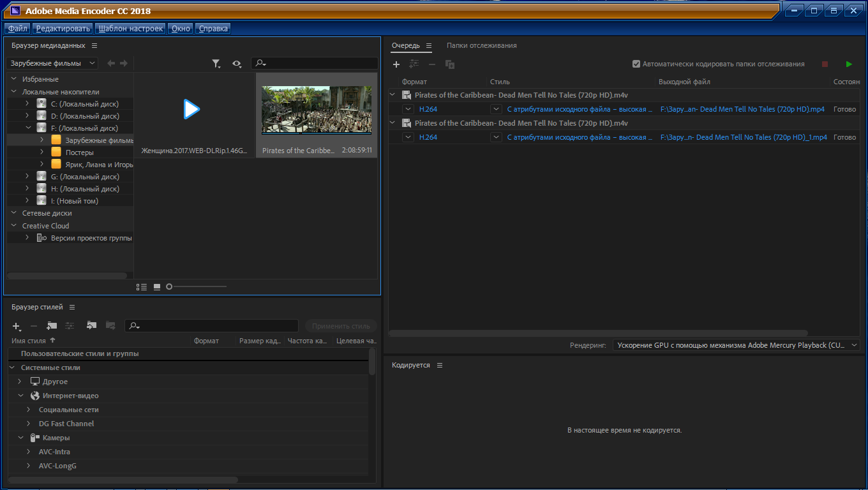This screenshot has height=490, width=868.
Task: Expand the G: local disk node
Action: (27, 176)
